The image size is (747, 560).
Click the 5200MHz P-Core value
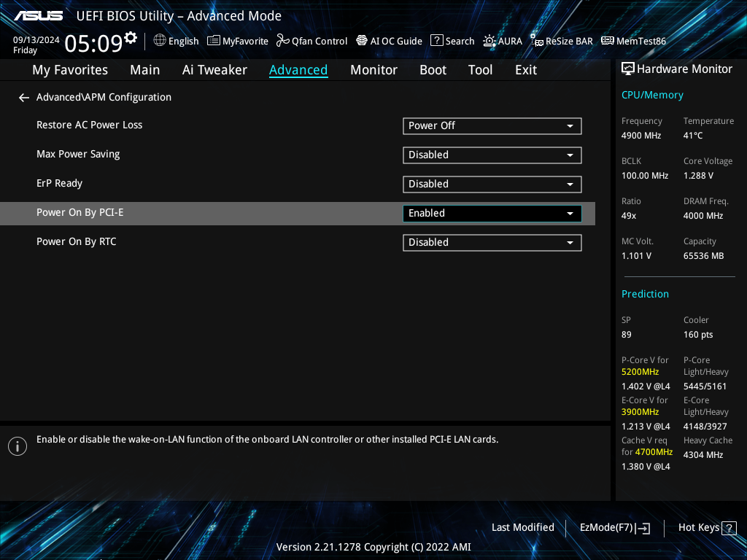click(x=640, y=372)
